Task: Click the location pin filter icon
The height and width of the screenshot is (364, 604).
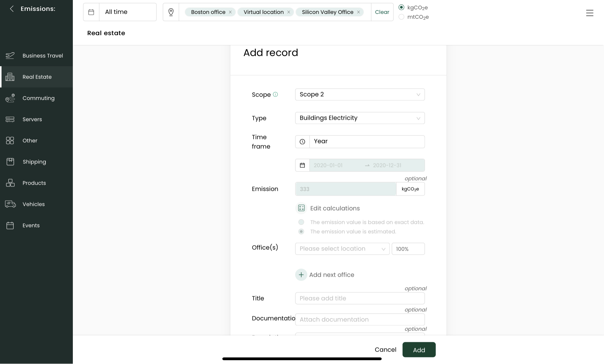Action: [171, 12]
